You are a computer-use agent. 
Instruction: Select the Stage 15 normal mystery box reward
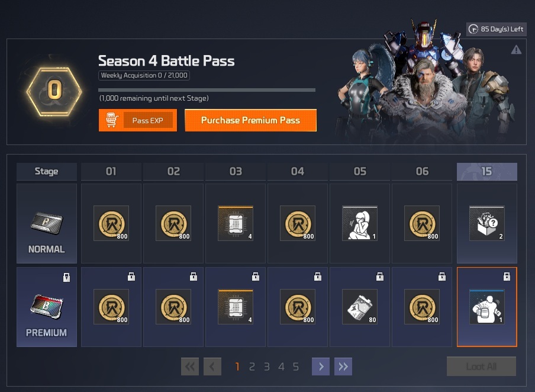pyautogui.click(x=487, y=223)
